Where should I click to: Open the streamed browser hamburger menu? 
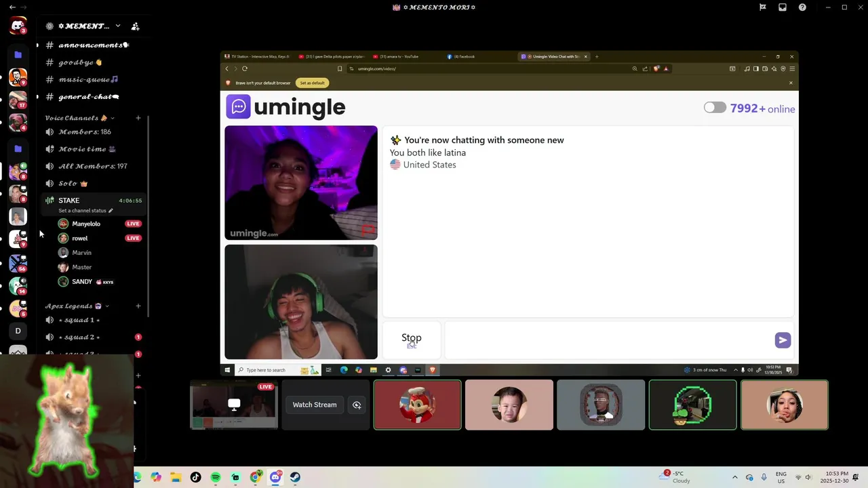pyautogui.click(x=792, y=68)
